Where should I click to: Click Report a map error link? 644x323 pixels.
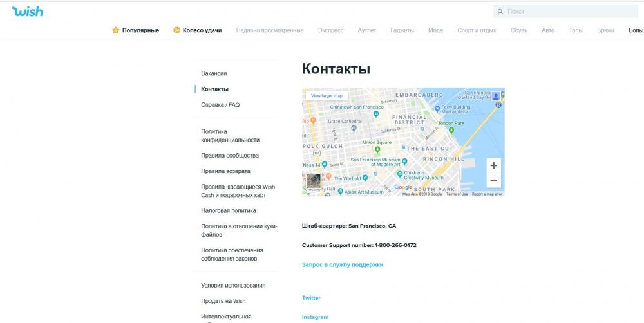(x=487, y=194)
